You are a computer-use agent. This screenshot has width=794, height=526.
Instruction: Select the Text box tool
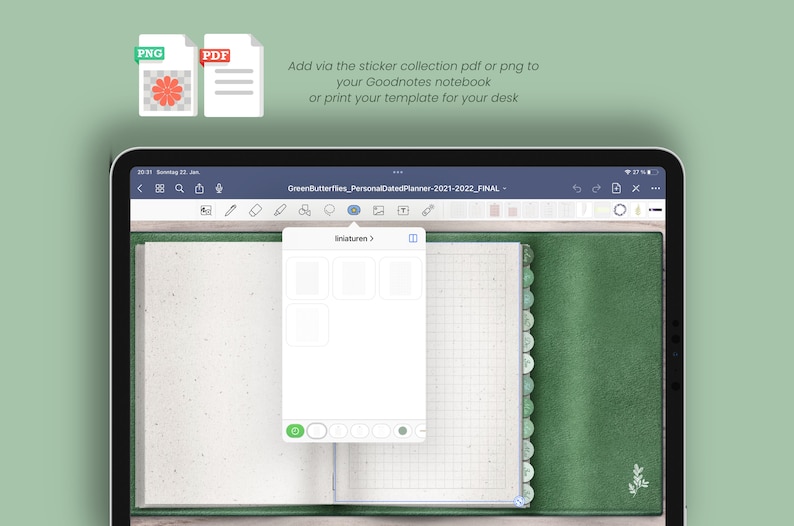pyautogui.click(x=403, y=211)
